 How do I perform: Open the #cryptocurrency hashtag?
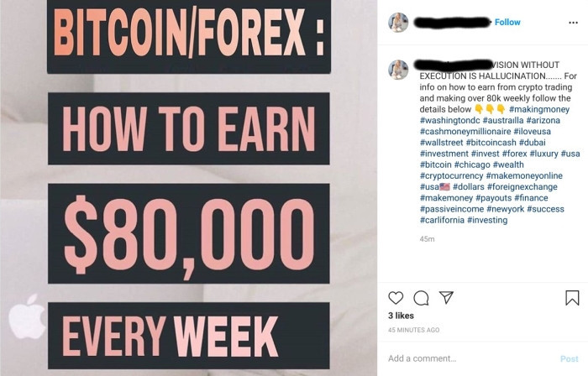[452, 175]
